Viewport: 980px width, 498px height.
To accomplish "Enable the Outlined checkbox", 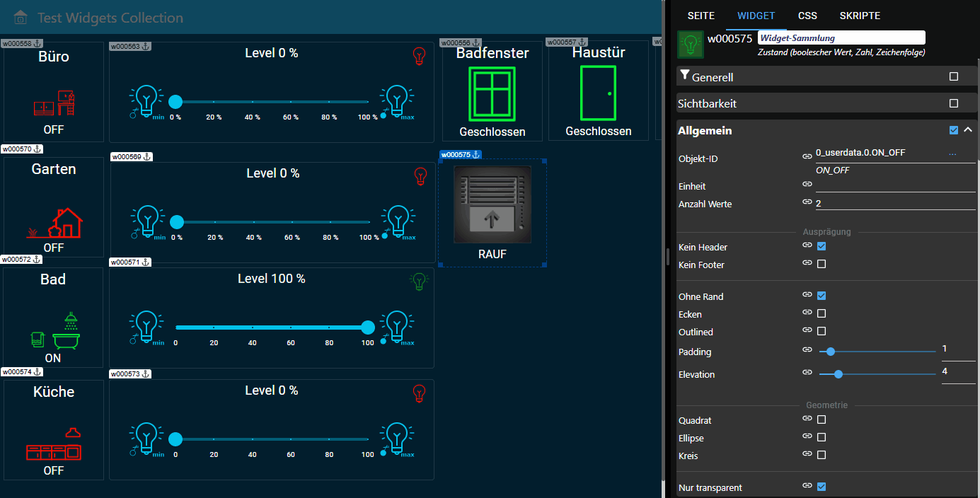I will click(x=822, y=331).
